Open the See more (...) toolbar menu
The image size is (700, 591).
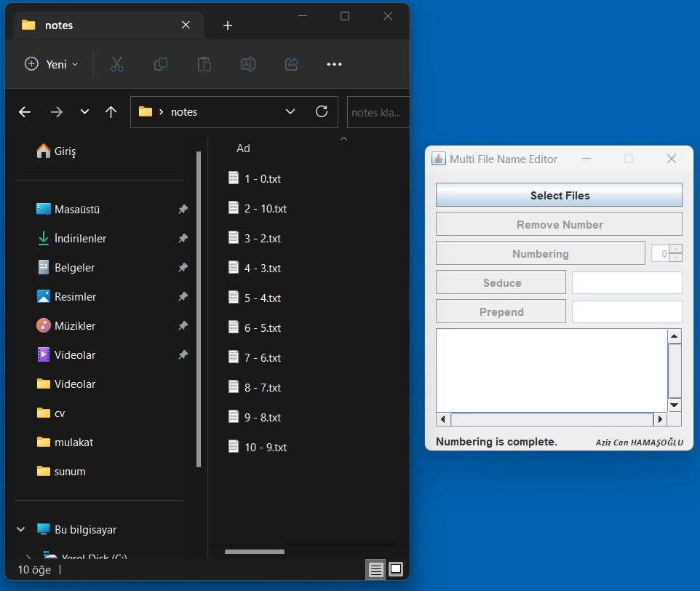pyautogui.click(x=334, y=64)
